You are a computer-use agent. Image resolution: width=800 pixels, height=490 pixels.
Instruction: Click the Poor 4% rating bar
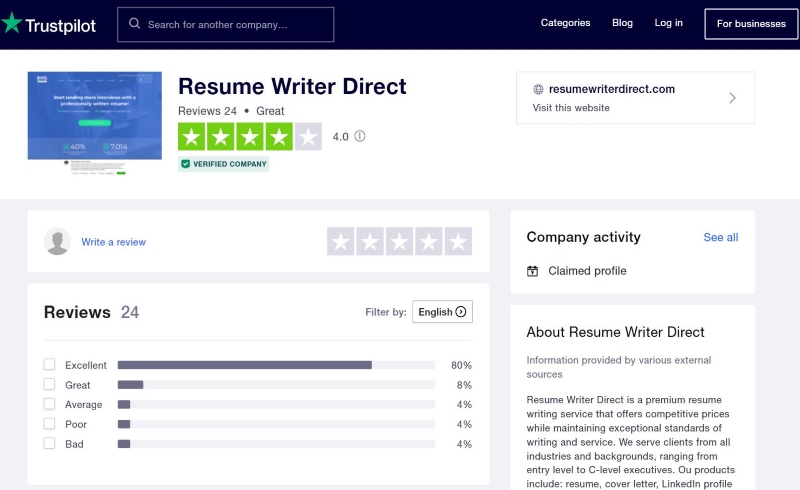(x=276, y=424)
